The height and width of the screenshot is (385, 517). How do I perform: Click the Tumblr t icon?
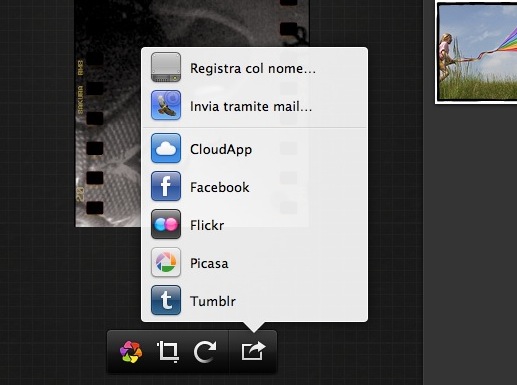coord(166,300)
